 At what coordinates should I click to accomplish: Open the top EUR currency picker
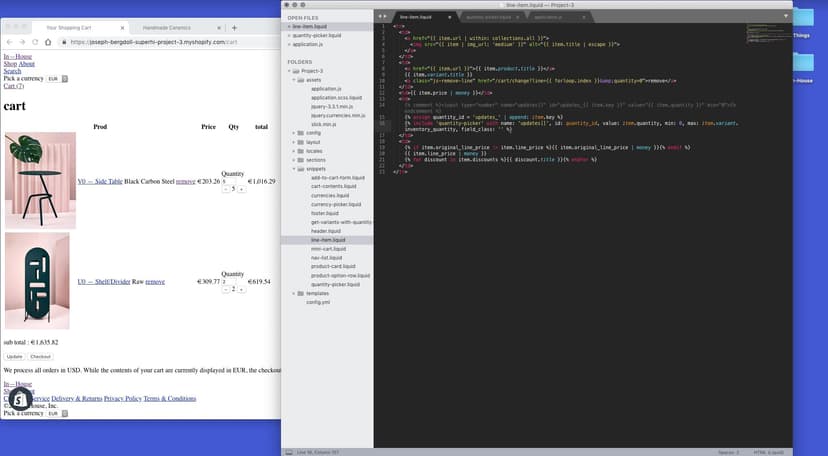pyautogui.click(x=53, y=78)
